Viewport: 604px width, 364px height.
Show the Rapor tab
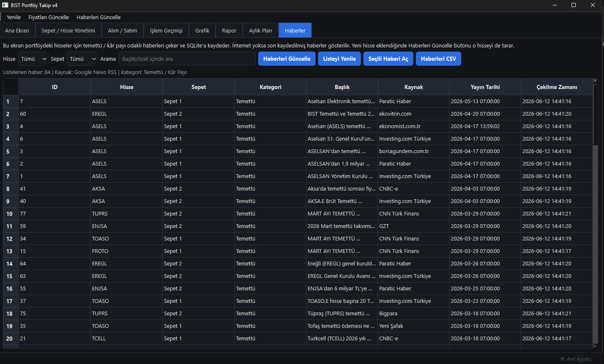coord(229,30)
